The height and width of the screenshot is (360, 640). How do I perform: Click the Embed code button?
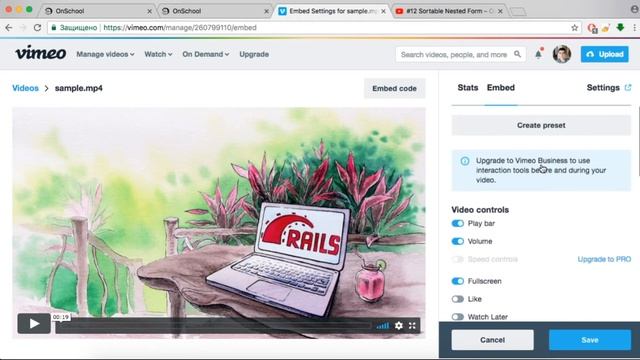point(394,88)
